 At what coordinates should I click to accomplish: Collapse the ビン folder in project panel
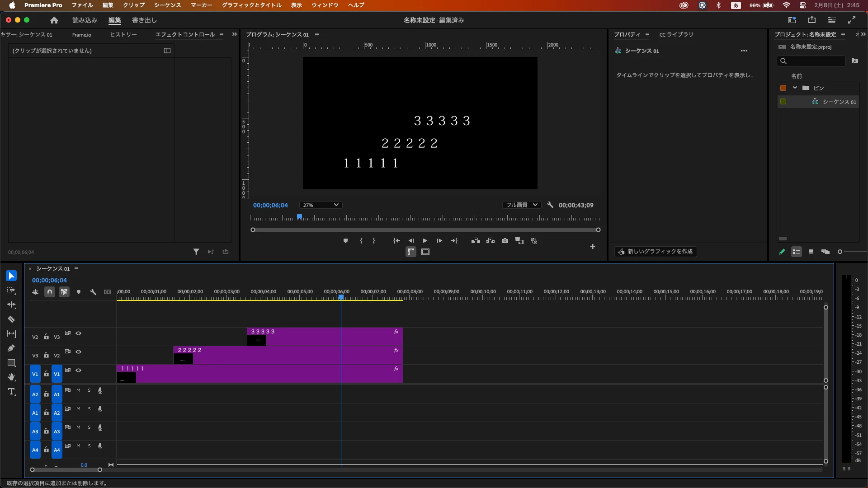795,88
